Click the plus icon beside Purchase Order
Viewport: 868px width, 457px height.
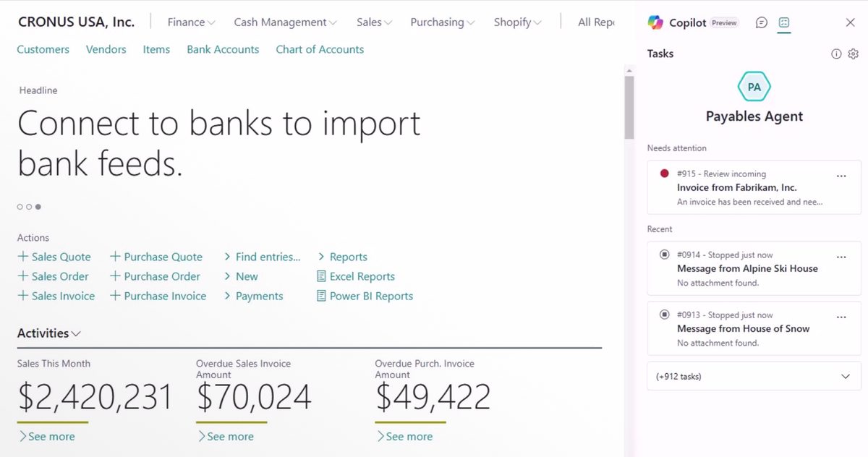(115, 276)
